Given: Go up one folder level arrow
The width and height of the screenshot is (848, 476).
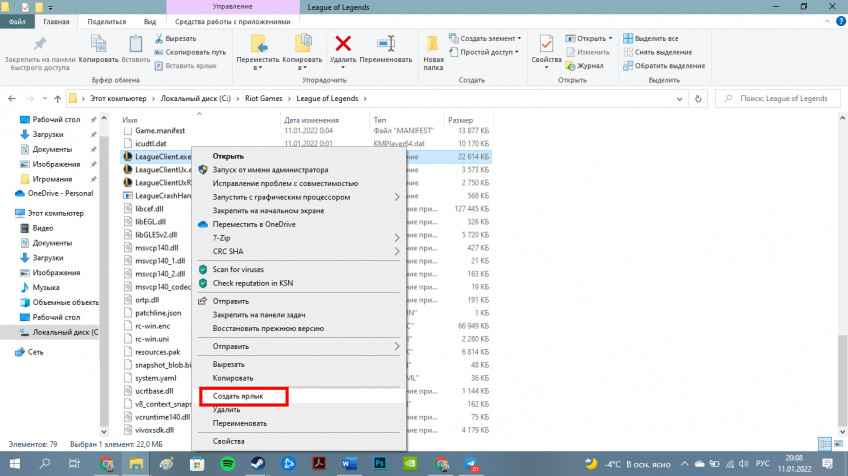Looking at the screenshot, I should point(57,98).
